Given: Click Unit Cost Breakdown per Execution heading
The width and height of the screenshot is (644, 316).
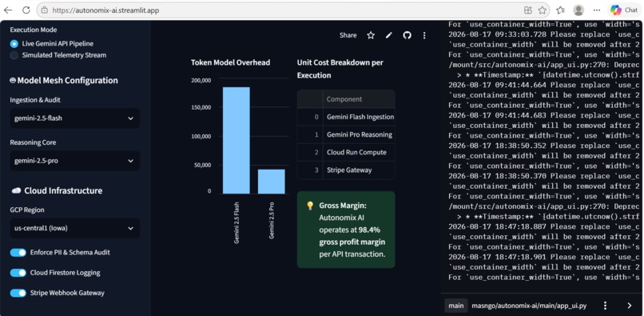Looking at the screenshot, I should [340, 69].
